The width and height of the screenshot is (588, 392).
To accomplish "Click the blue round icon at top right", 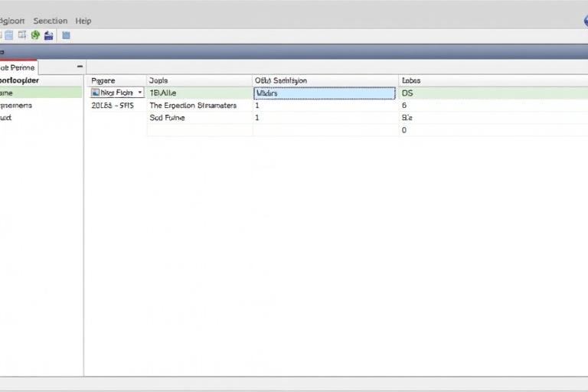I will 585,21.
